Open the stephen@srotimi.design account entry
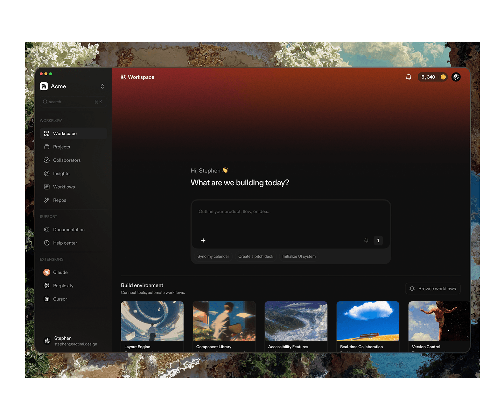This screenshot has width=504, height=420. pos(73,341)
